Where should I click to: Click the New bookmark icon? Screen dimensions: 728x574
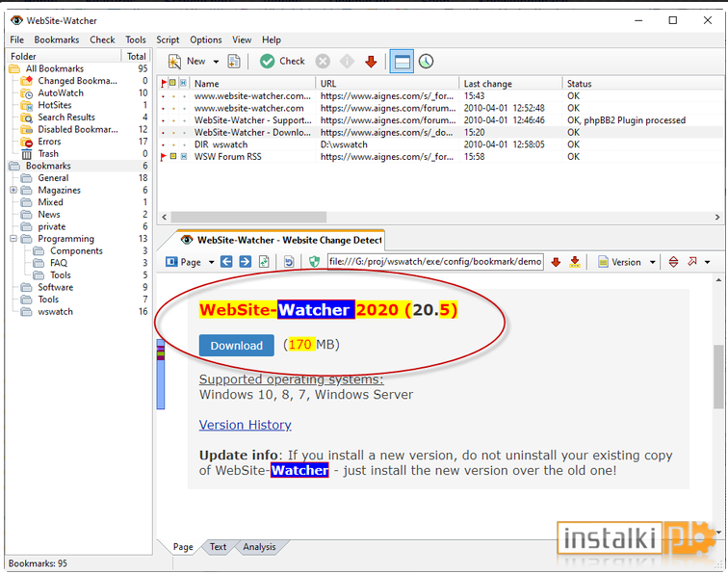coord(174,62)
